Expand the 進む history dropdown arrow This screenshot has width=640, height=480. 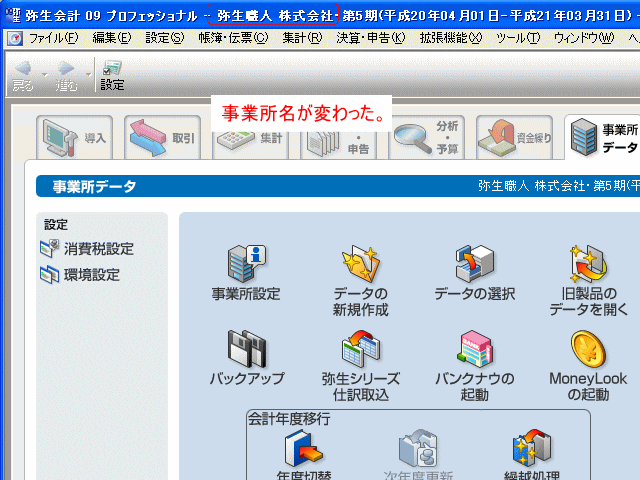click(x=88, y=75)
